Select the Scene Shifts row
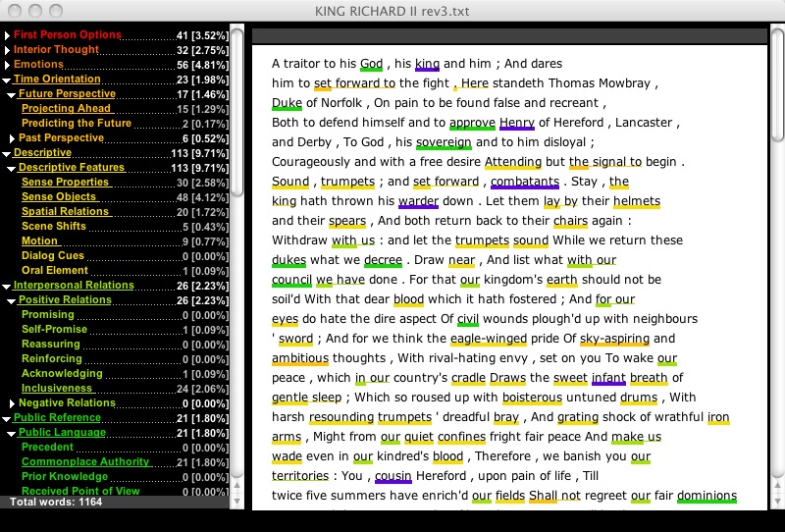 (125, 227)
